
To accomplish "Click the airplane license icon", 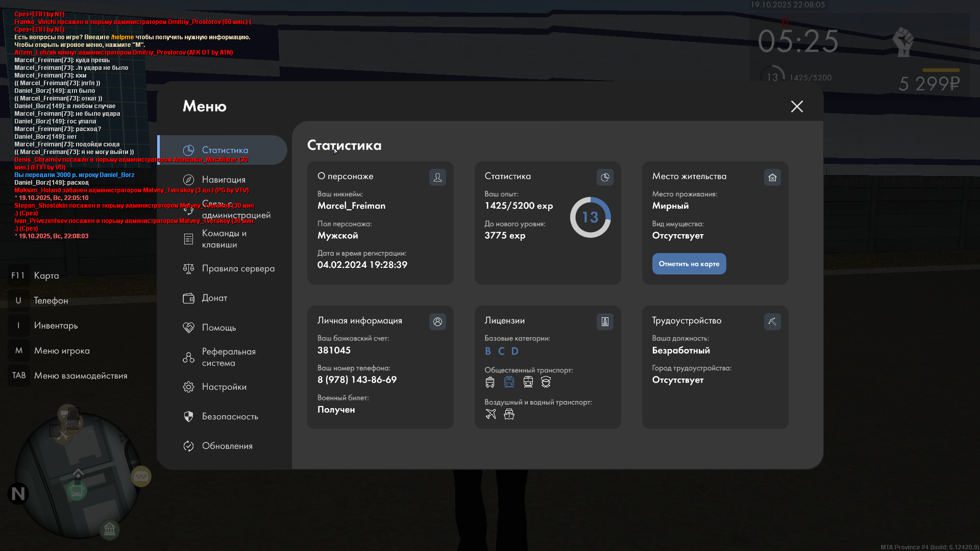I will (x=491, y=414).
